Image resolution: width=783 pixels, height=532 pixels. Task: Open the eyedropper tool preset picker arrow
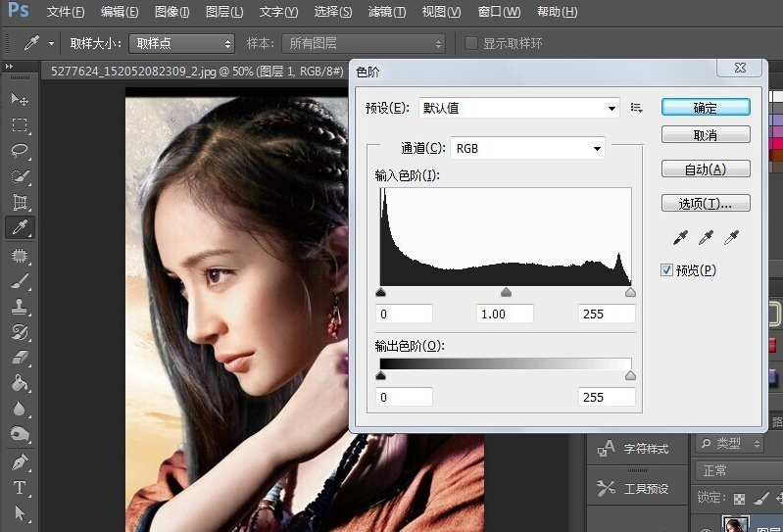point(51,43)
